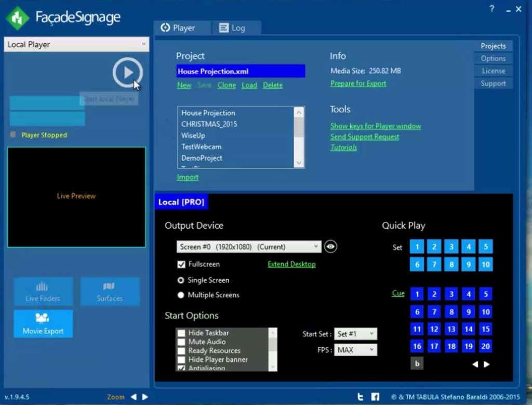Open Movie Export tool
The width and height of the screenshot is (532, 405).
43,323
